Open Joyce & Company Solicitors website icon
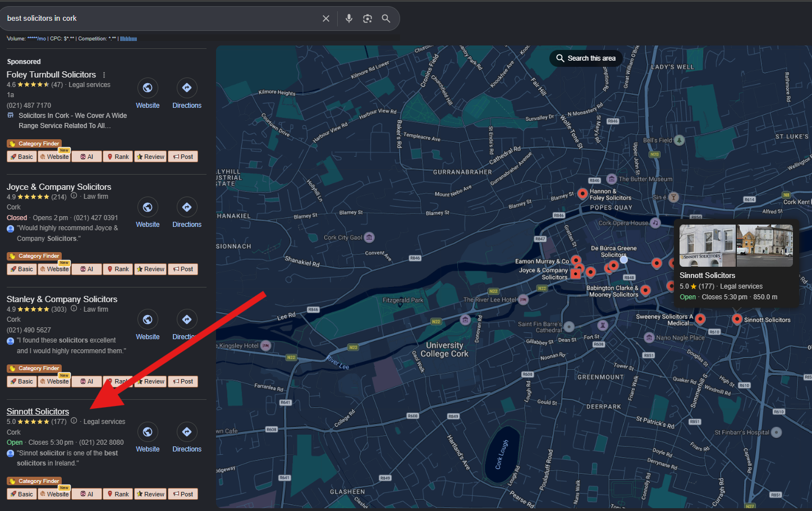This screenshot has height=511, width=812. coord(148,207)
